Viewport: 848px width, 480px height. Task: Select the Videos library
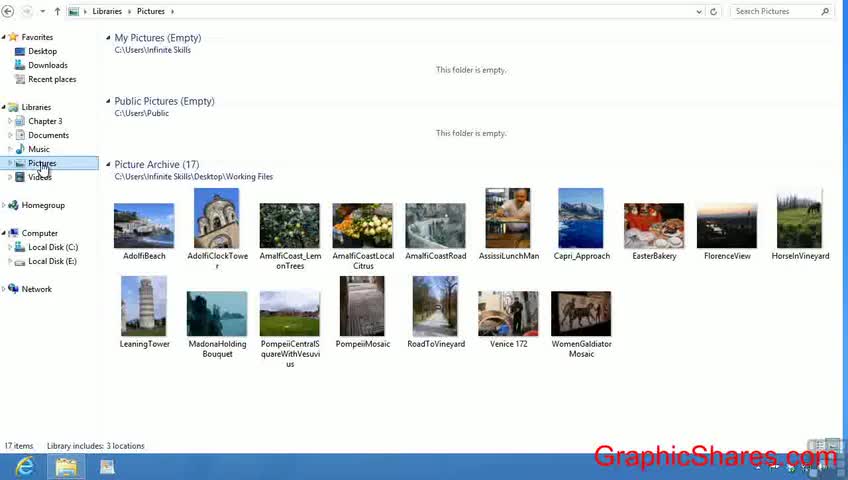pos(39,177)
